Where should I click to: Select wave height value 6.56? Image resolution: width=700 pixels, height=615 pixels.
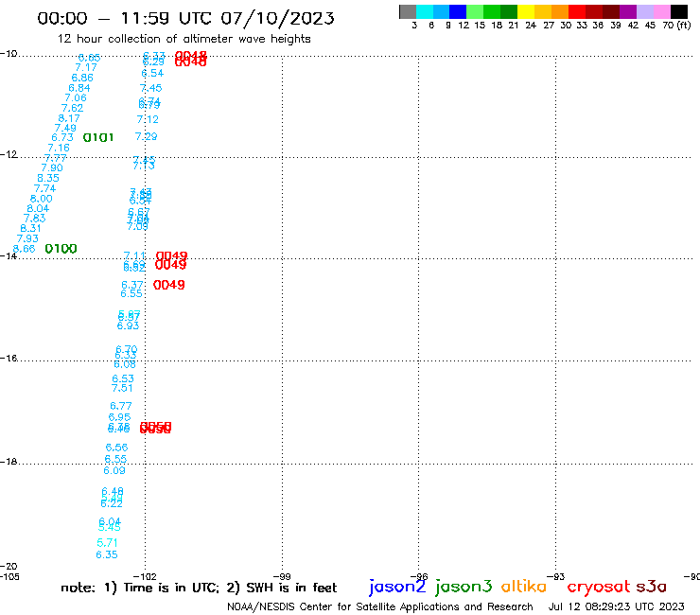click(x=116, y=448)
